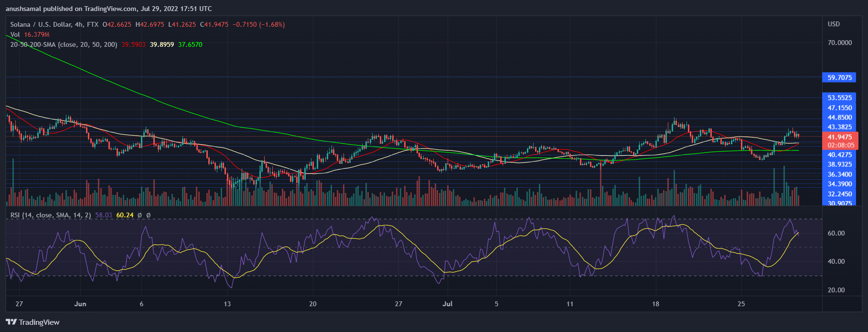Image resolution: width=868 pixels, height=332 pixels.
Task: Click the Solana / U.S. Dollar symbol title
Action: (x=41, y=24)
